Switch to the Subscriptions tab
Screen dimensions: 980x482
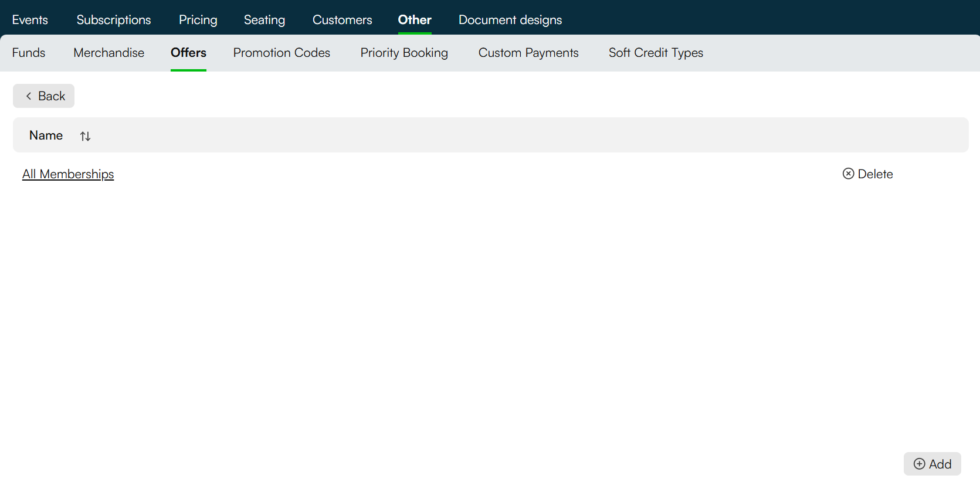114,19
